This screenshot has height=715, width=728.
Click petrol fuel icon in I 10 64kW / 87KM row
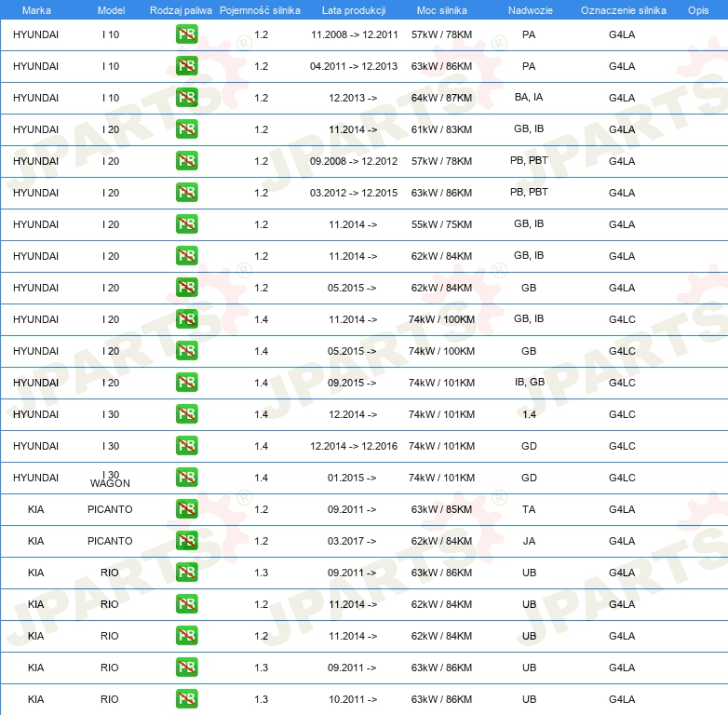click(x=186, y=98)
